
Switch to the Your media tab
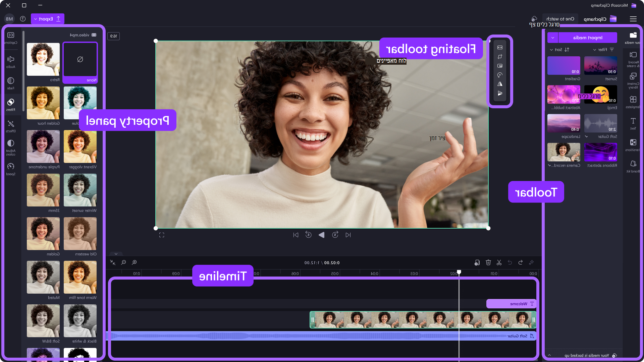(x=633, y=38)
